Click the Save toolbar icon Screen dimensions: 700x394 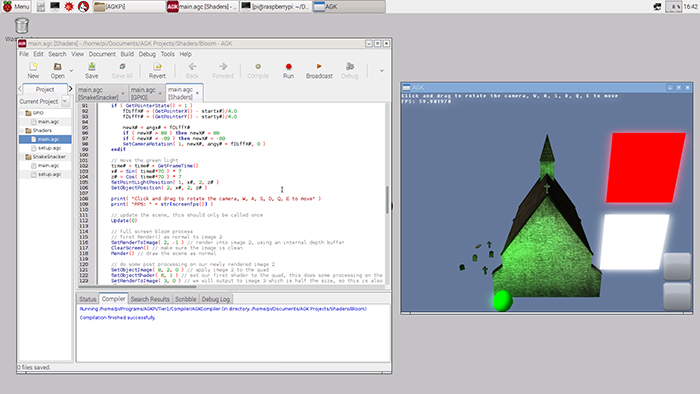click(92, 70)
